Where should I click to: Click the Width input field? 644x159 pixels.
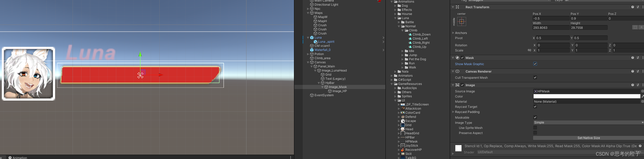[x=551, y=28]
